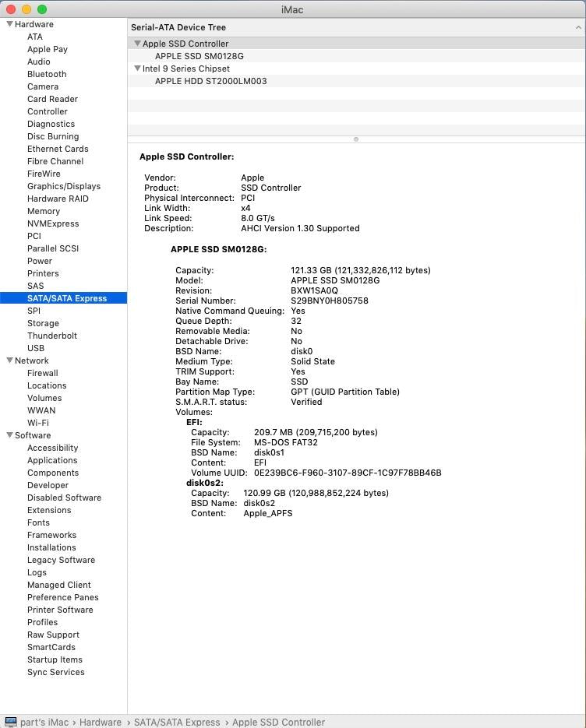
Task: Select Intel 9 Series Chipset row
Action: 356,69
